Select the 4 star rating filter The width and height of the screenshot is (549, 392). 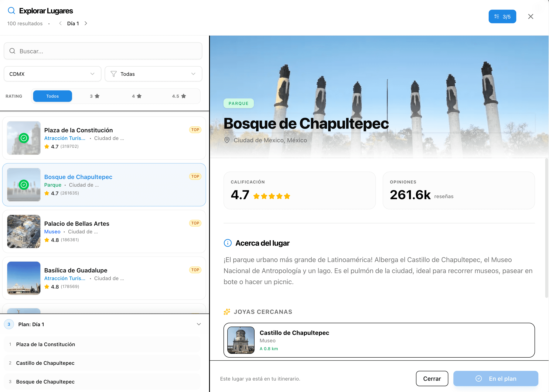(x=137, y=96)
